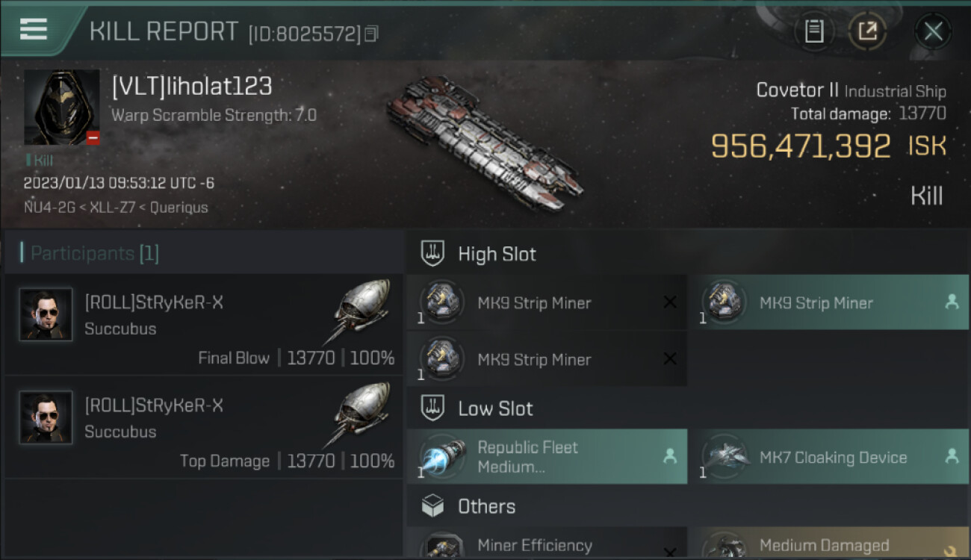Screen dimensions: 971x560
Task: Open the kill report clipboard icon
Action: tap(813, 31)
